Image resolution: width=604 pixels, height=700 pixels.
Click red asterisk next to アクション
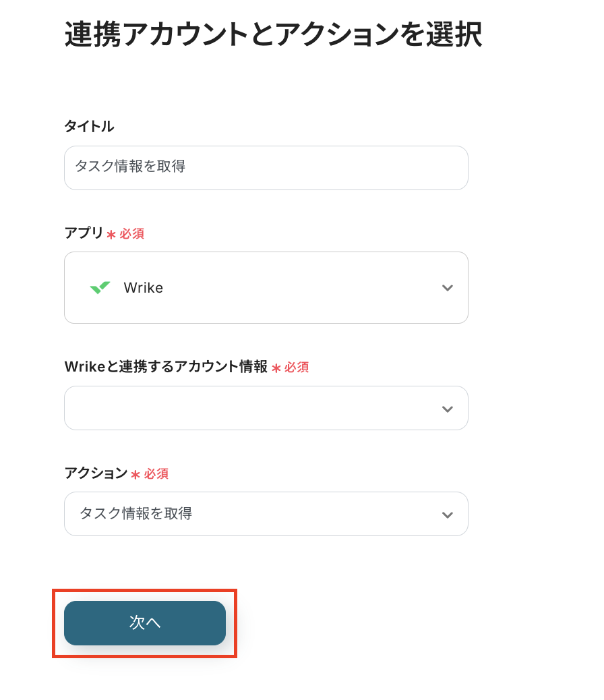(135, 475)
